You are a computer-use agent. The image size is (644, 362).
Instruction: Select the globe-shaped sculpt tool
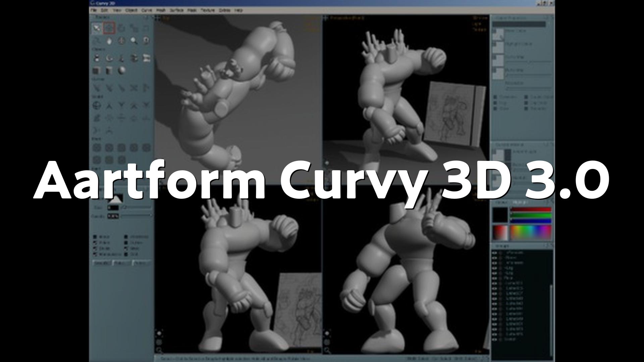click(x=97, y=106)
